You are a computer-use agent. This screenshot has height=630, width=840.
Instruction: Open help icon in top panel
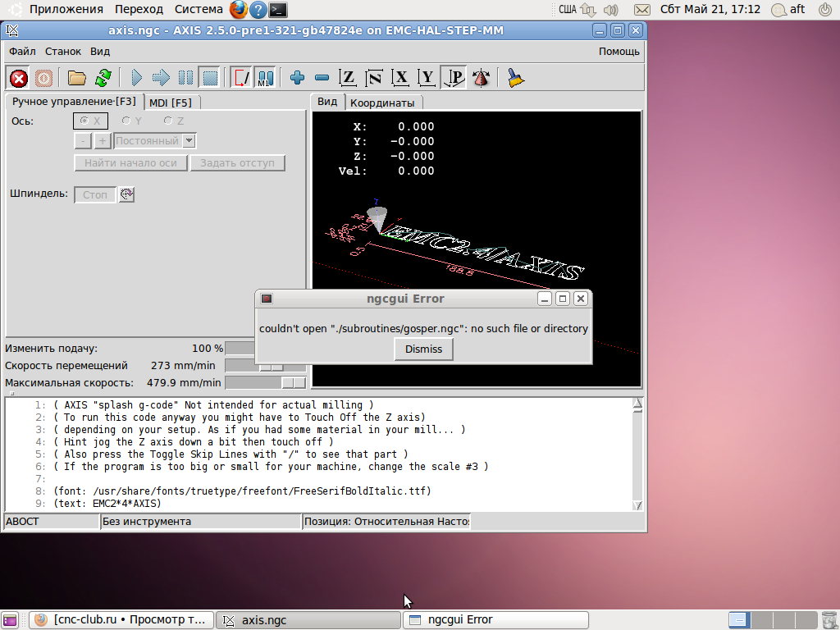point(258,9)
